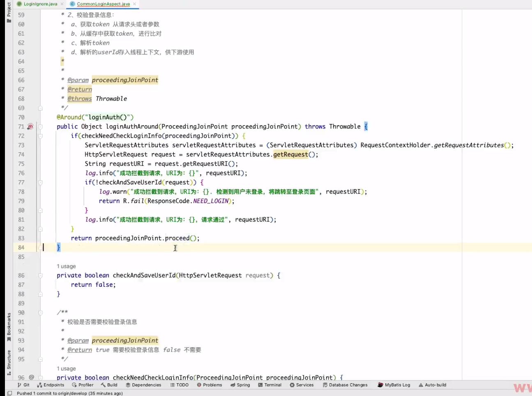
Task: Click the tool windows quick-access icon in status bar
Action: point(9,393)
